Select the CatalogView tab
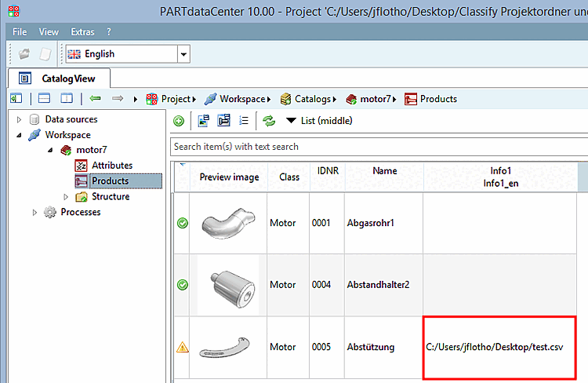 click(60, 78)
